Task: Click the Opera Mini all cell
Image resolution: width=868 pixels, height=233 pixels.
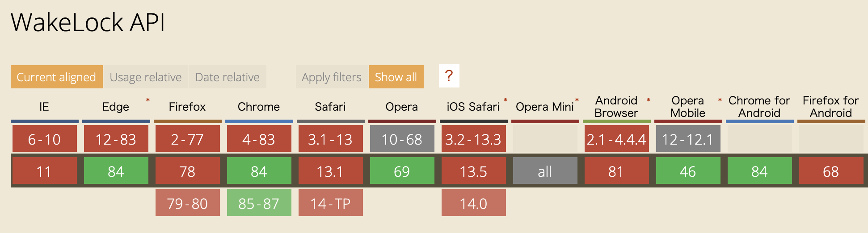Action: click(x=545, y=171)
